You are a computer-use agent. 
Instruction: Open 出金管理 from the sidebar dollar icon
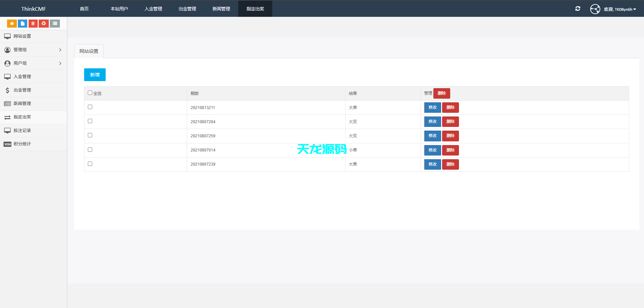pyautogui.click(x=7, y=90)
